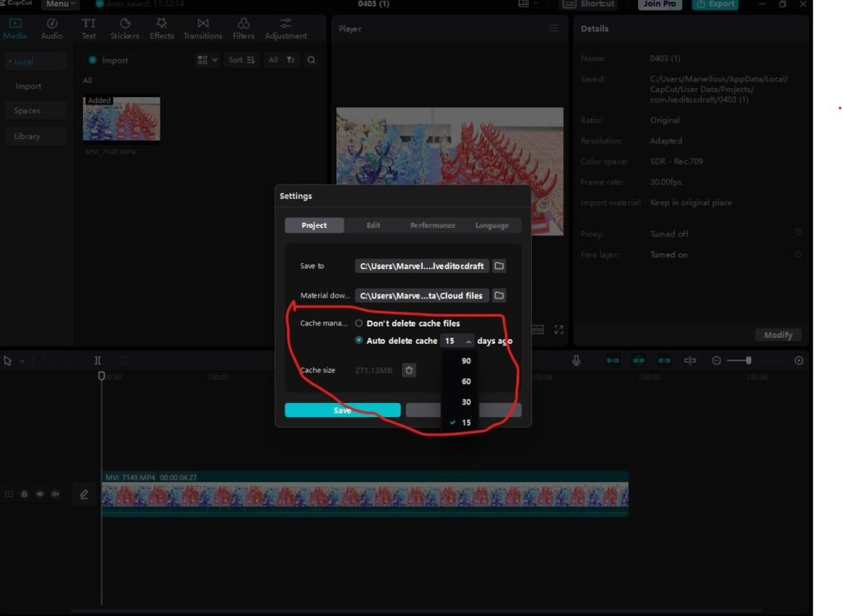The width and height of the screenshot is (842, 616).
Task: Click the Export button
Action: pos(715,3)
